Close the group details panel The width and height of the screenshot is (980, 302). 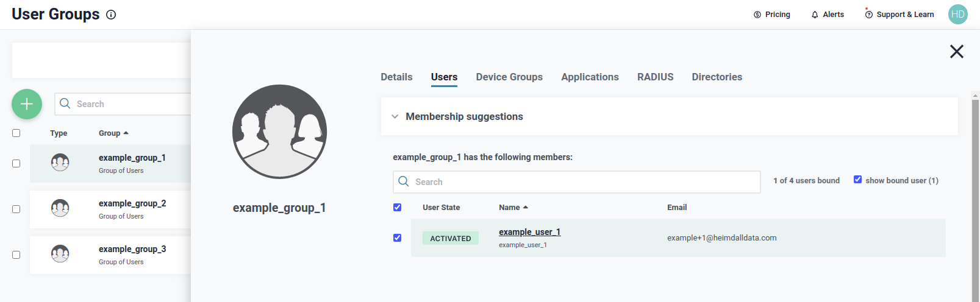(956, 52)
